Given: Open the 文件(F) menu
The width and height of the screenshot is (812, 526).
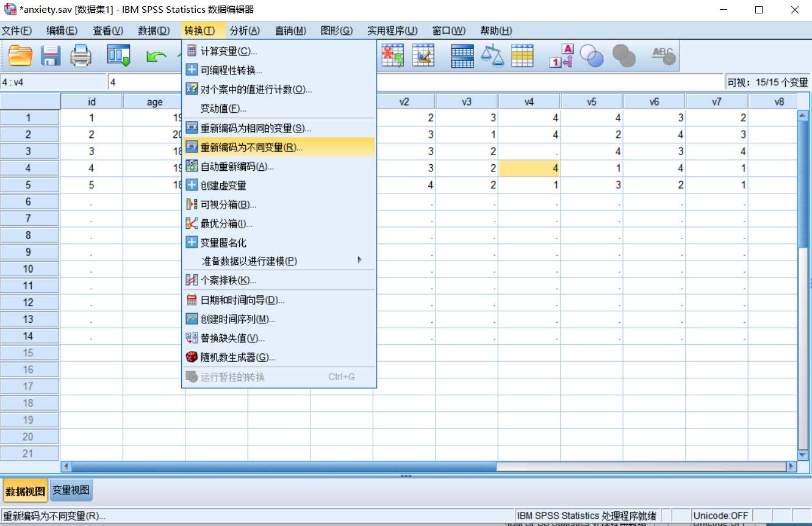Looking at the screenshot, I should (x=17, y=31).
